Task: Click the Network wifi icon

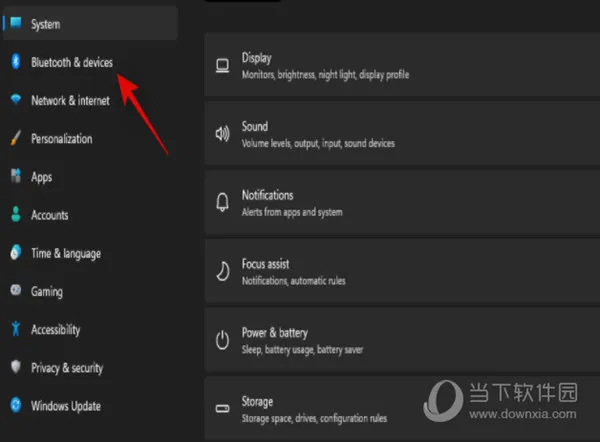Action: click(16, 99)
